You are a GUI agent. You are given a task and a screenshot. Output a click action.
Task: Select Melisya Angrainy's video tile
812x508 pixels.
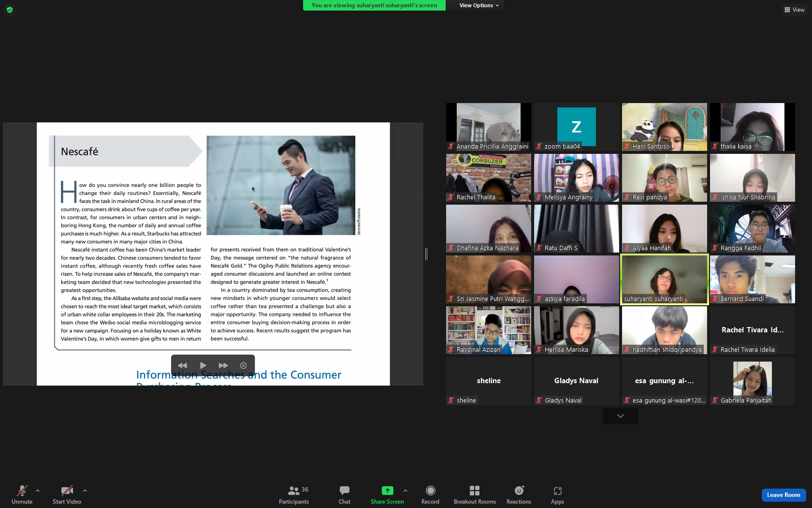[x=577, y=178]
